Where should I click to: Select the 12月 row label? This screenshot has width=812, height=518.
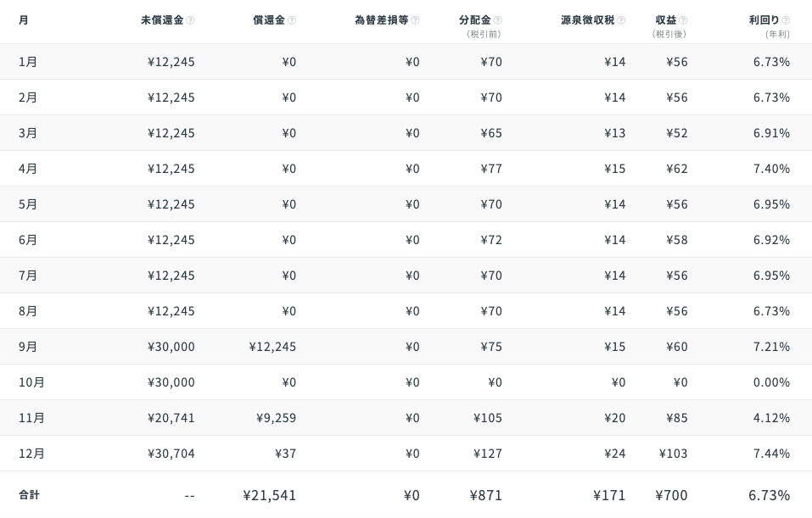point(31,454)
